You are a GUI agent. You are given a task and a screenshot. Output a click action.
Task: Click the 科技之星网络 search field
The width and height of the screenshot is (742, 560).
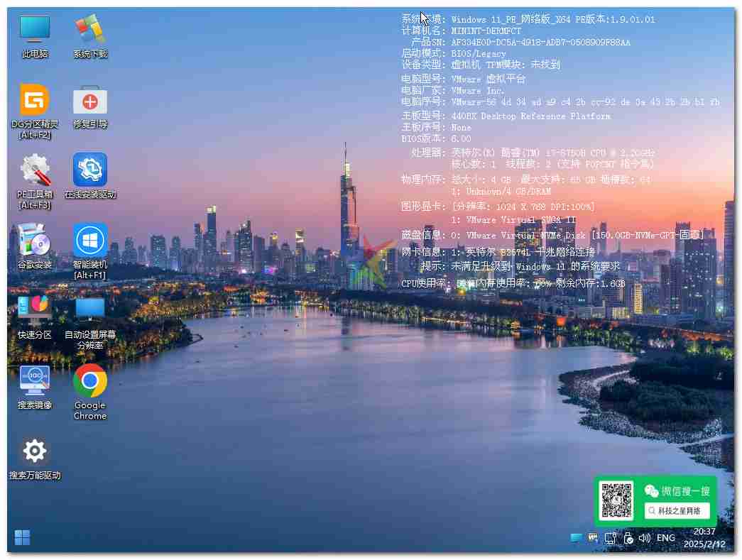coord(678,510)
